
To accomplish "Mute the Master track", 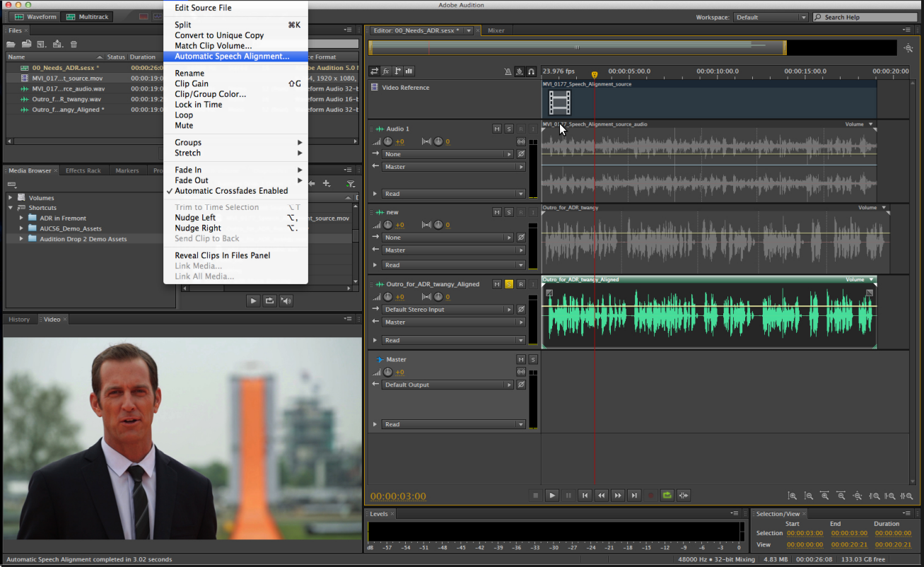I will tap(521, 359).
